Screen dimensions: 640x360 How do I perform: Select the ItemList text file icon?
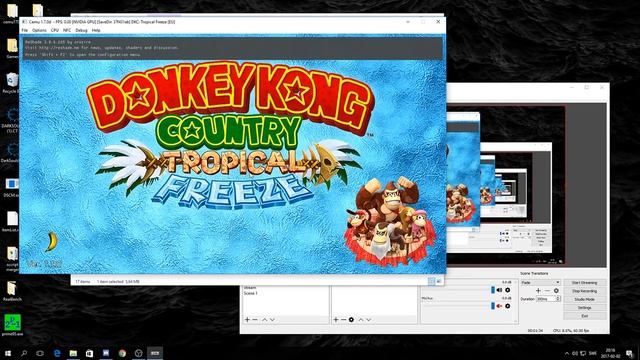(11, 222)
